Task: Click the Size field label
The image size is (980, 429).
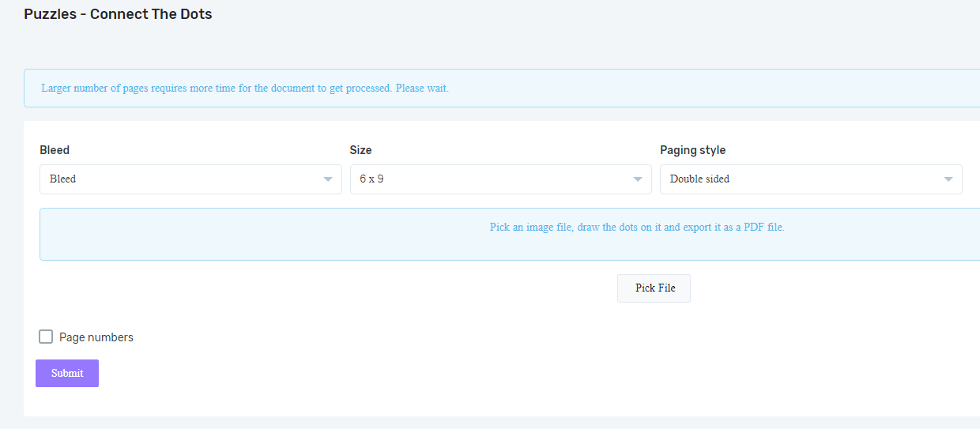Action: pos(360,150)
